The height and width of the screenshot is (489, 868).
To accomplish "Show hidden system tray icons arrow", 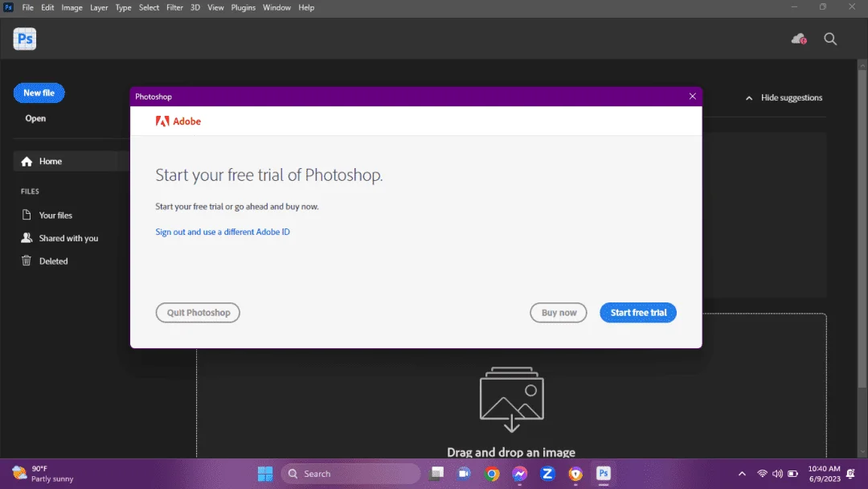I will pos(742,474).
